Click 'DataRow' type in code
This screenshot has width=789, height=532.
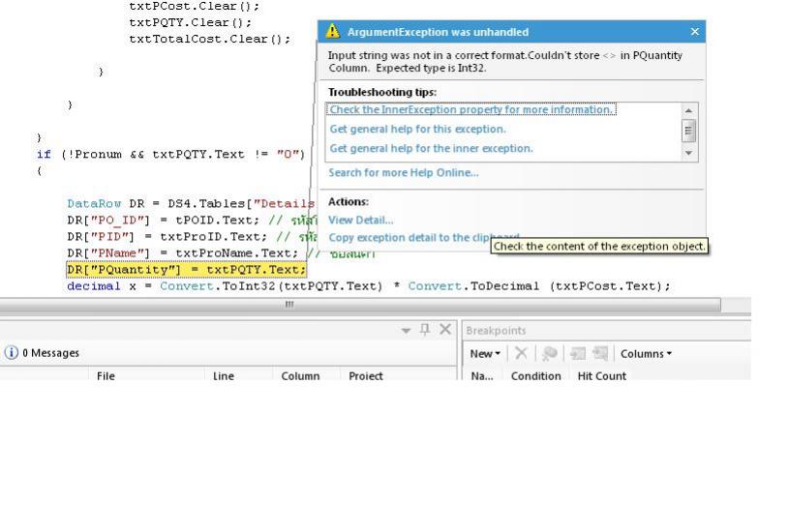(x=94, y=204)
